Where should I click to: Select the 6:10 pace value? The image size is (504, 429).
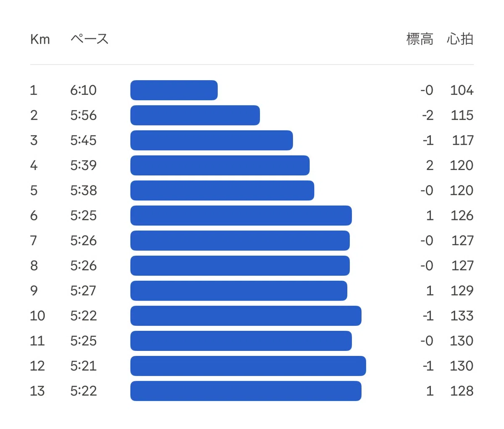[83, 90]
